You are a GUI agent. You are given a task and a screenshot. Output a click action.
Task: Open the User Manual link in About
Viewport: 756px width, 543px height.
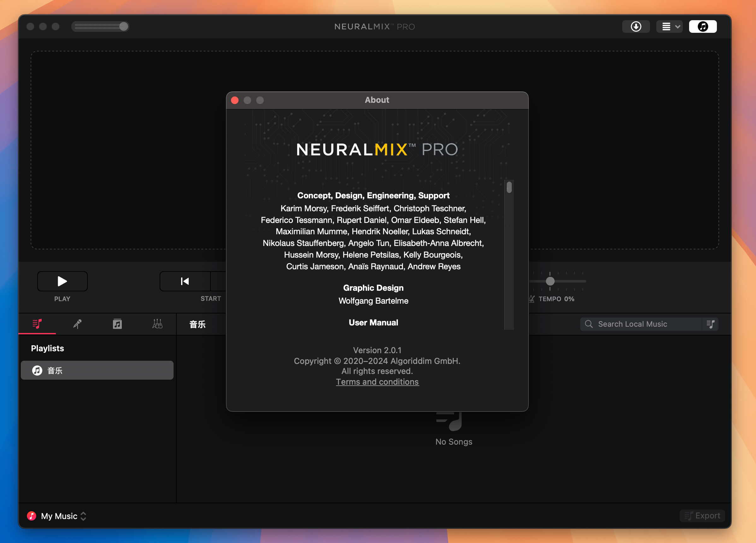[x=373, y=323]
